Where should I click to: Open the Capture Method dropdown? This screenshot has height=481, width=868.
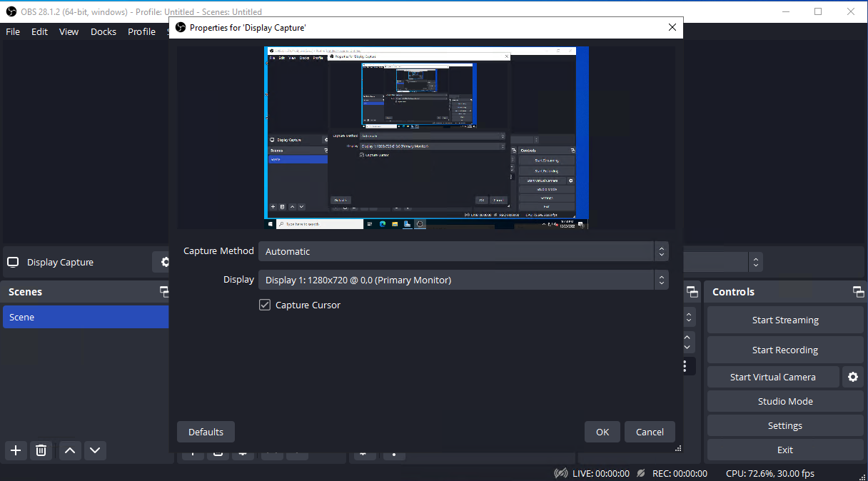pos(463,251)
